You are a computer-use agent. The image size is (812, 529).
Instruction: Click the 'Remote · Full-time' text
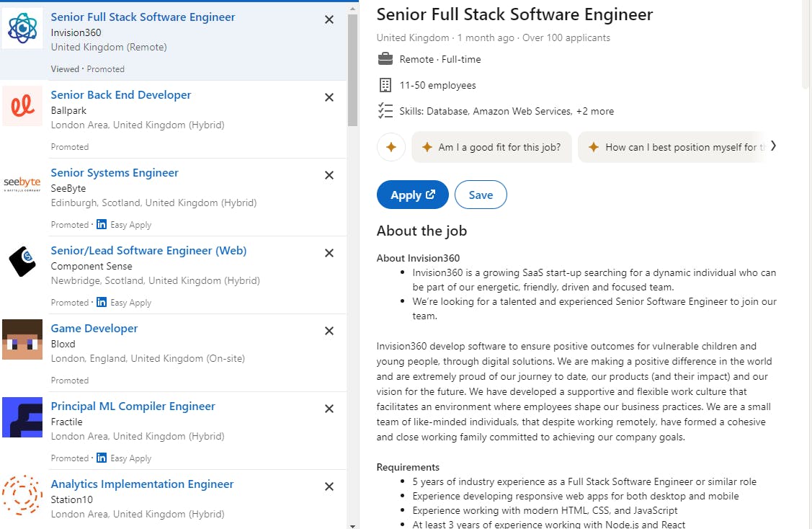440,59
